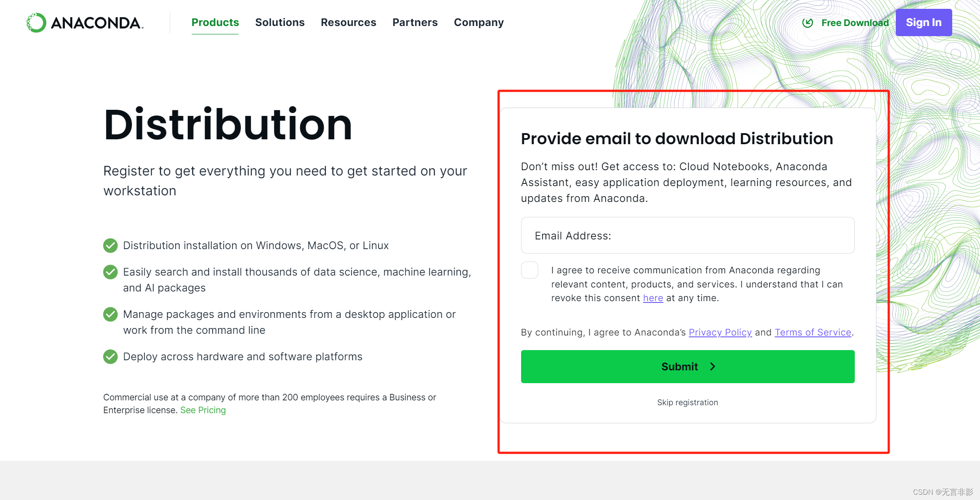Click green checkmark beside Manage packages item
This screenshot has height=500, width=980.
110,314
